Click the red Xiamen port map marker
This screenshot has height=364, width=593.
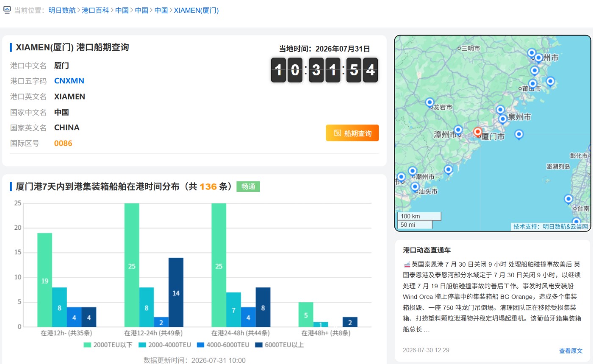click(478, 132)
